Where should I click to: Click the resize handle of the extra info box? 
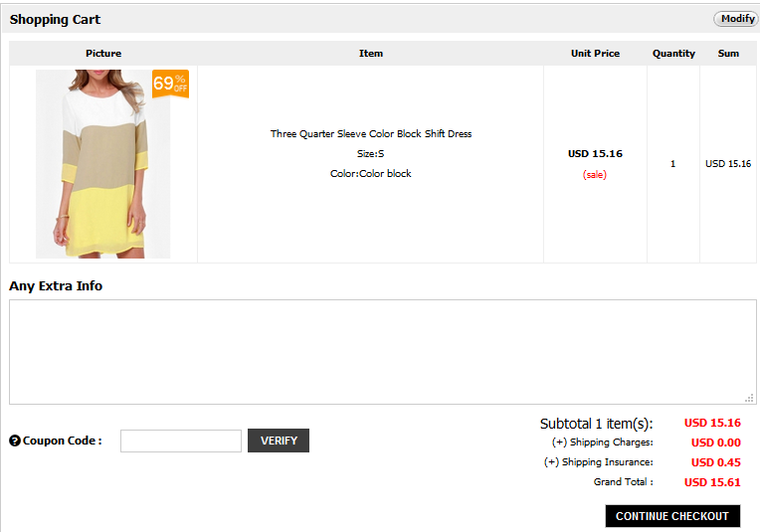(749, 398)
